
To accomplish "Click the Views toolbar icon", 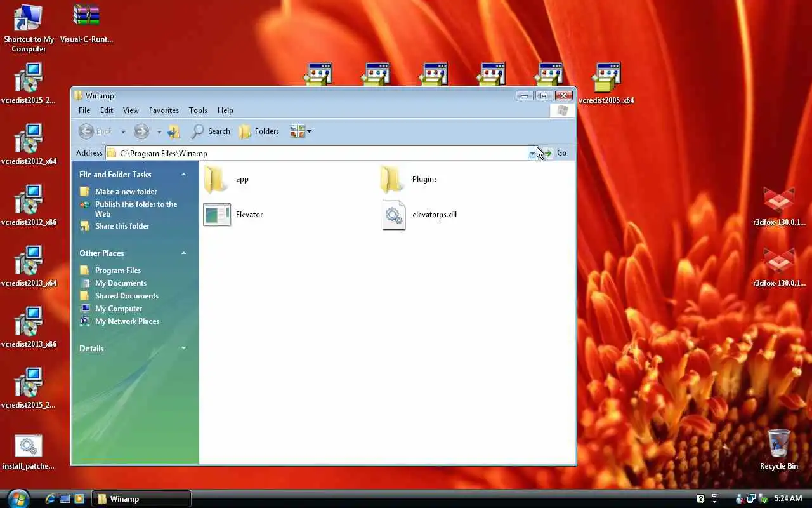I will click(x=298, y=131).
